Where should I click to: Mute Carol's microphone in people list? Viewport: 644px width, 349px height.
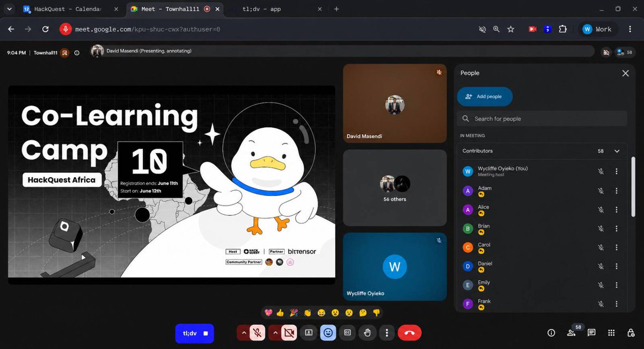pyautogui.click(x=601, y=247)
